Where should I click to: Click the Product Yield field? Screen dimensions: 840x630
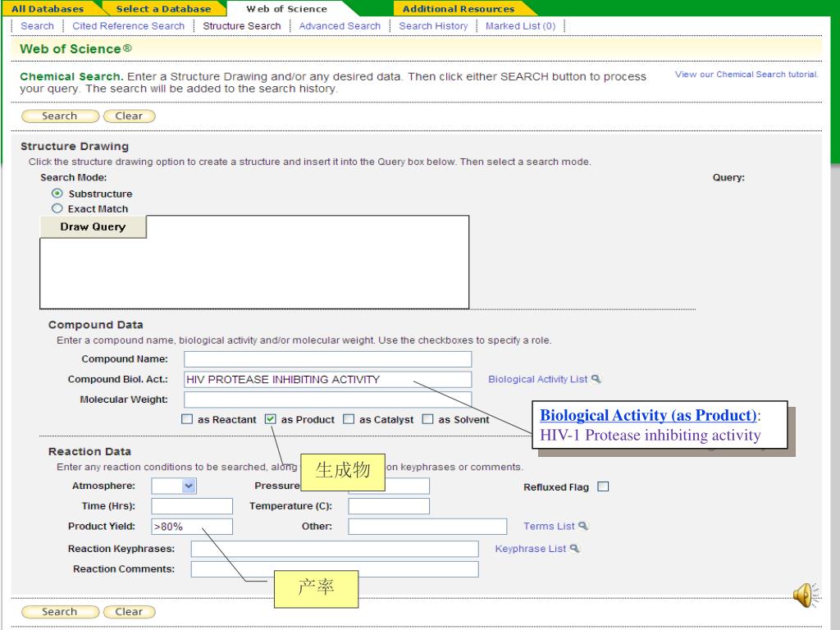pos(192,527)
